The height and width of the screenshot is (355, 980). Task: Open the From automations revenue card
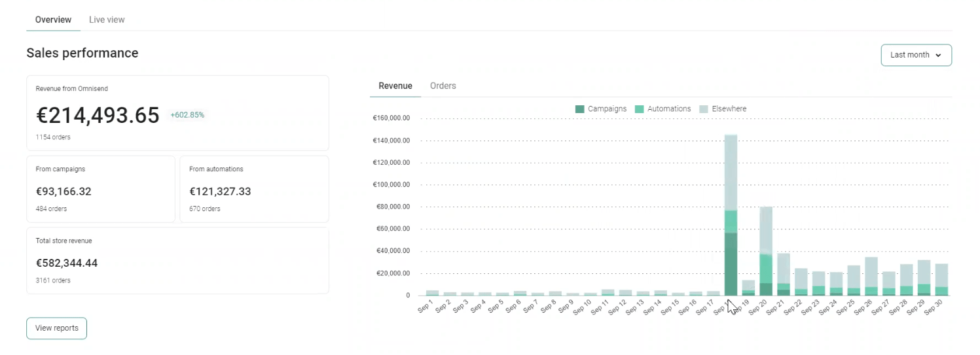[254, 189]
